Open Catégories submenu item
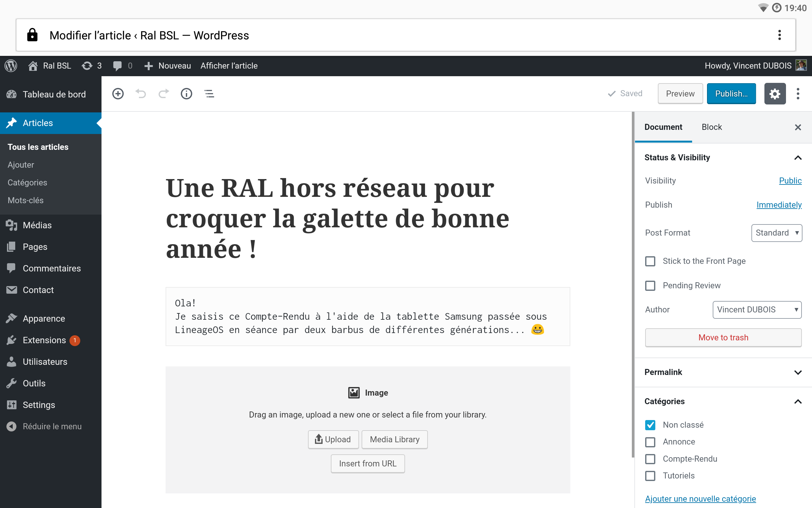 27,183
